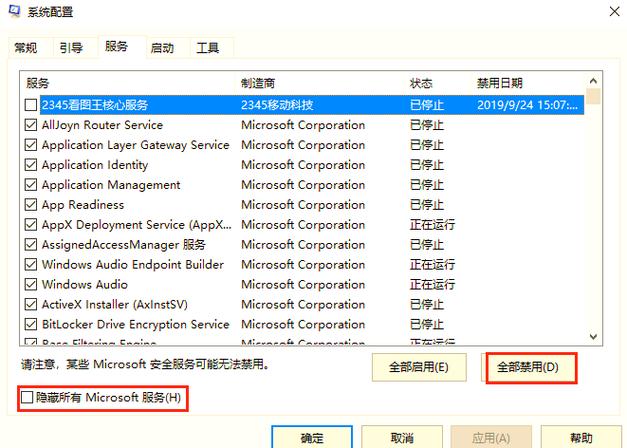The width and height of the screenshot is (627, 448).
Task: Select the App Readiness row name
Action: coord(83,205)
